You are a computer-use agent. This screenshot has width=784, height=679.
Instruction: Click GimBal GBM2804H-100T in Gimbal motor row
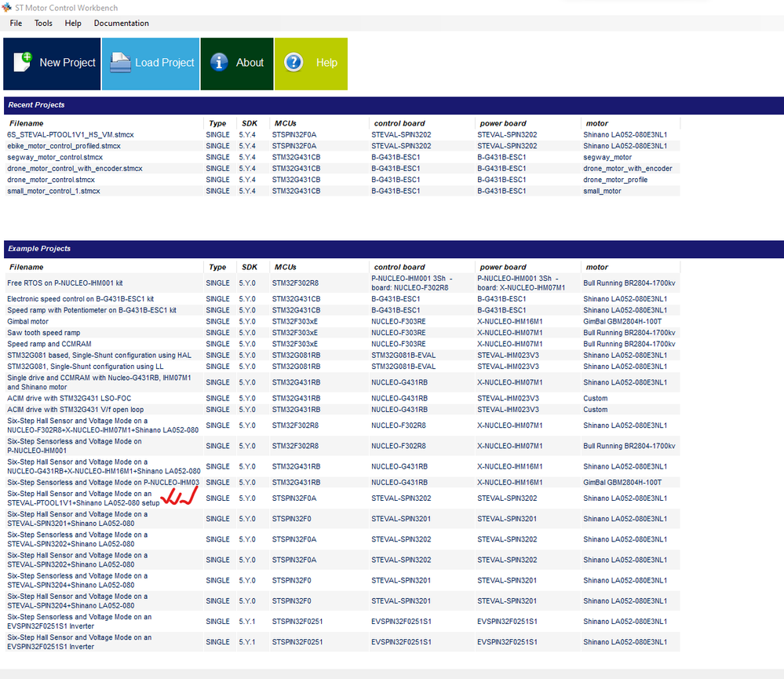click(x=622, y=322)
